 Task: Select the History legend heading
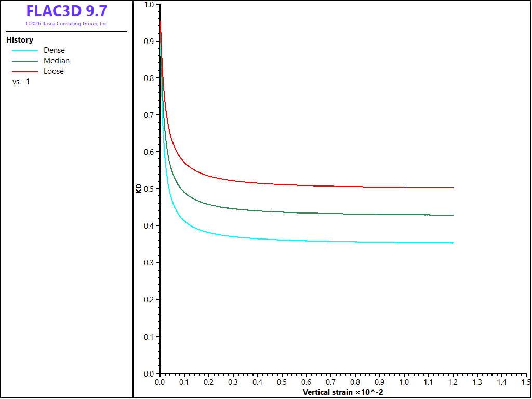pyautogui.click(x=20, y=40)
